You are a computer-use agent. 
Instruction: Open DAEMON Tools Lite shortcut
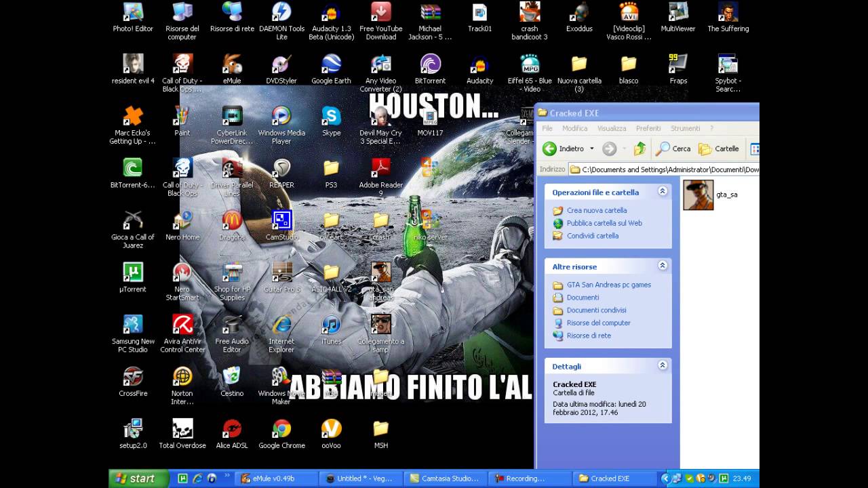point(281,12)
